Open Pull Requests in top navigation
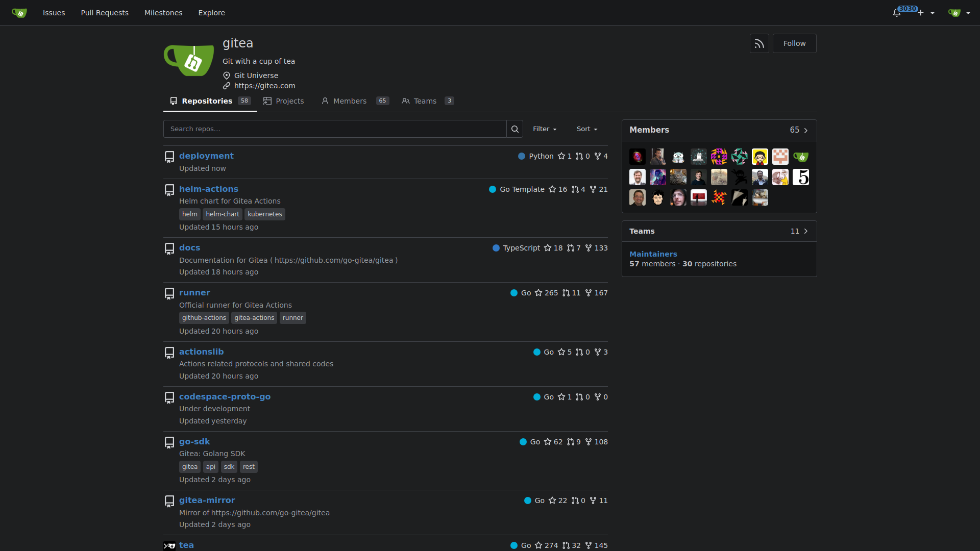Image resolution: width=980 pixels, height=551 pixels. [x=105, y=13]
